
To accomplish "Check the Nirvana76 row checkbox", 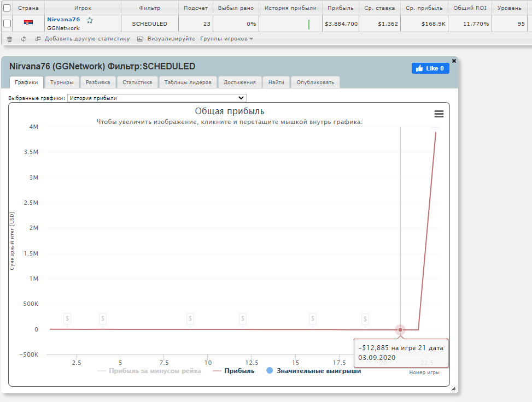I will (x=7, y=23).
